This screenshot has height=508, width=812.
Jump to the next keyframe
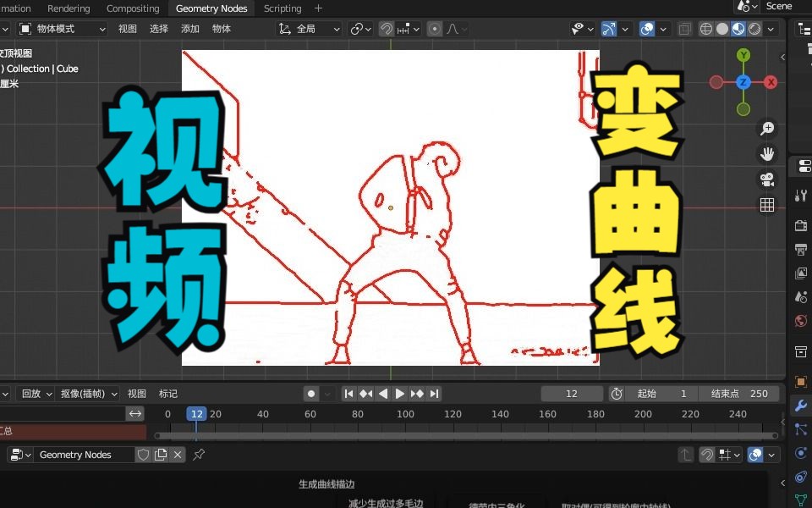417,394
